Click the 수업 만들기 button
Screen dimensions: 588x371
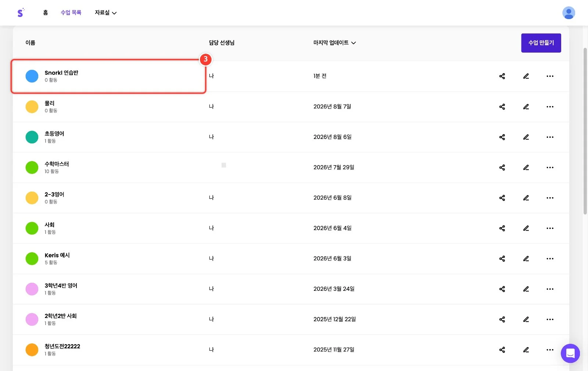[541, 43]
